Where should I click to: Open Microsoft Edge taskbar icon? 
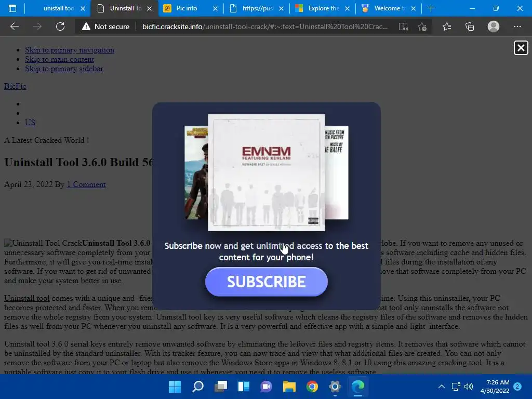coord(357,387)
